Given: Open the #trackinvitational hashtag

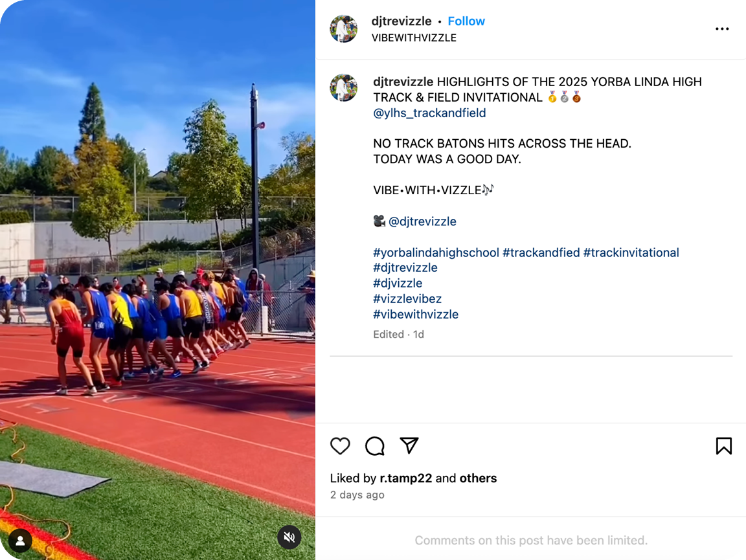Looking at the screenshot, I should point(631,252).
